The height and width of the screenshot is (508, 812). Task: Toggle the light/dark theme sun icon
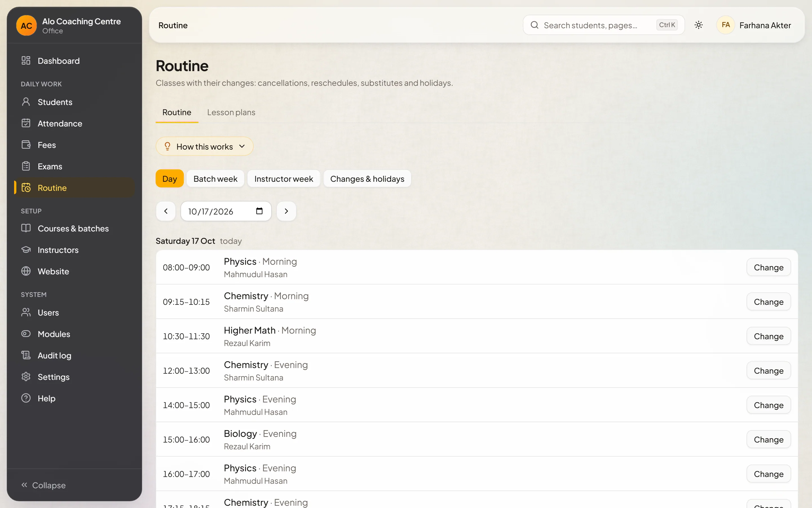point(699,25)
